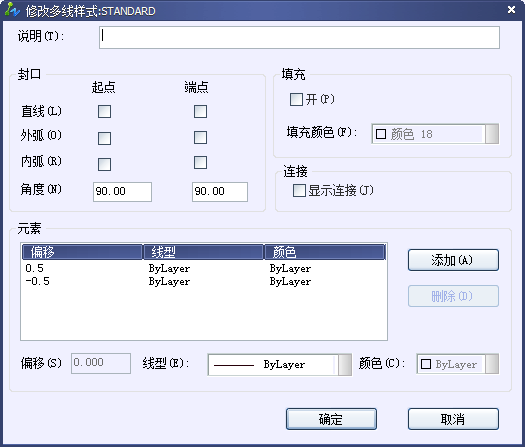
Task: Enable 直线 cap at 起点
Action: pyautogui.click(x=104, y=111)
